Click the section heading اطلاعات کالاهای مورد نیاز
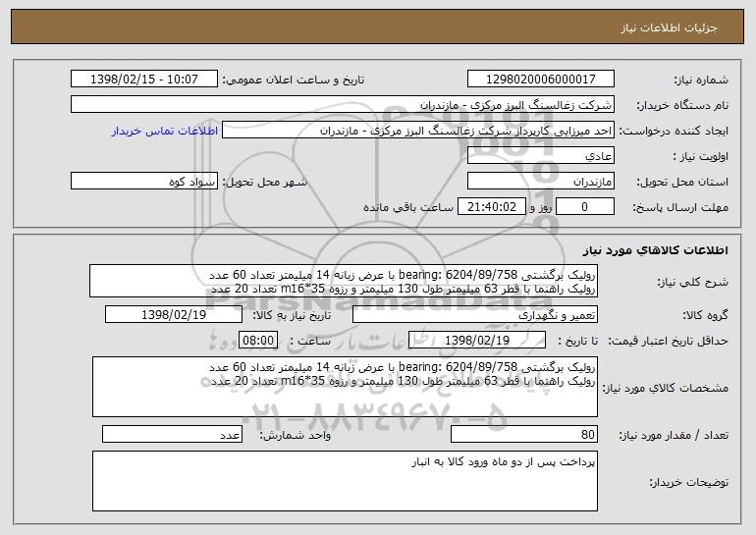The image size is (756, 535). point(655,250)
